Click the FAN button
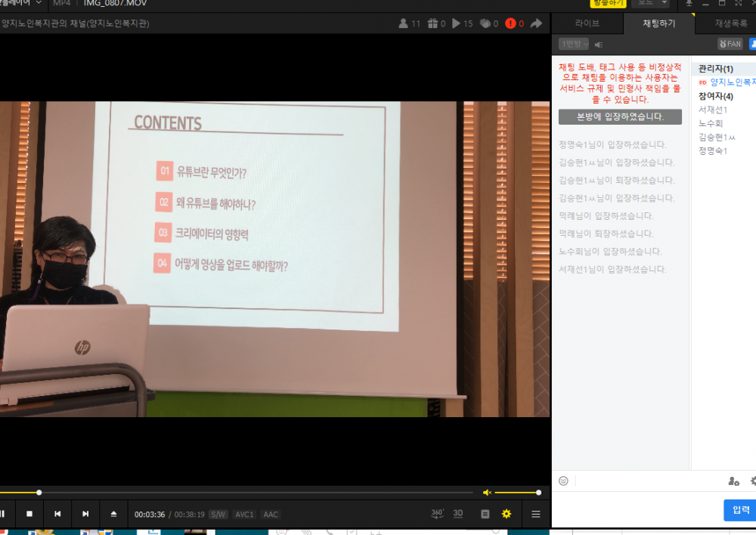 (730, 44)
